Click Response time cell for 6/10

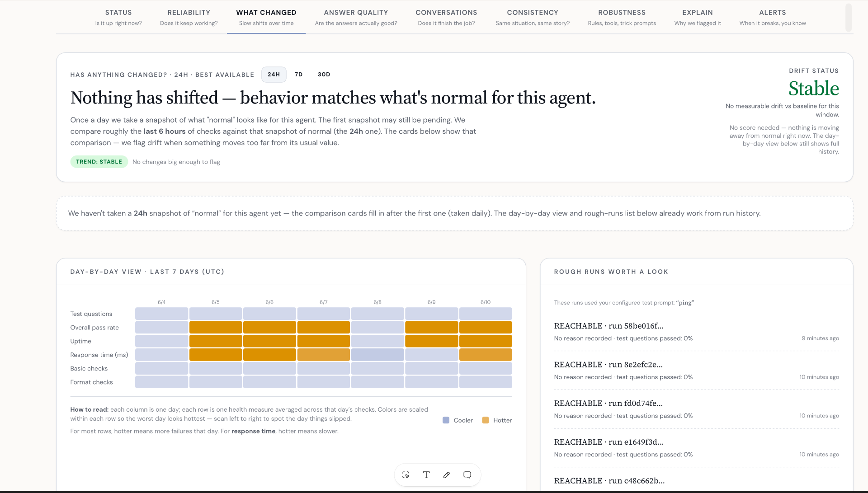[486, 355]
